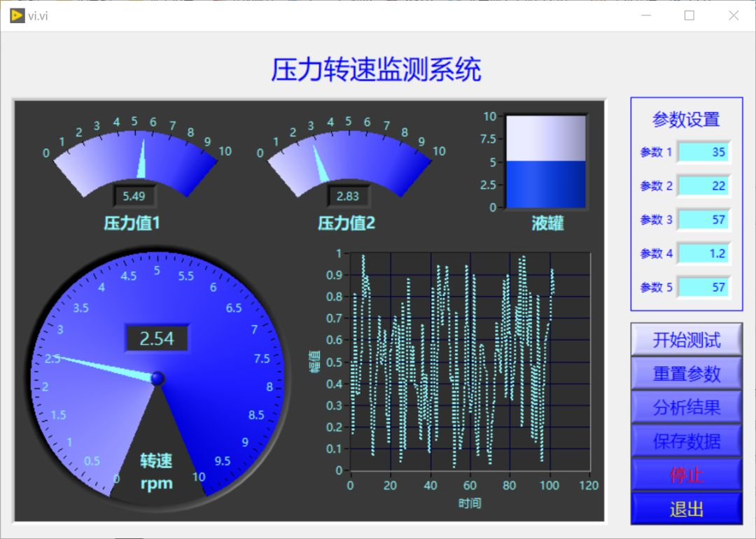
Task: Click the LabVIEW icon in the title bar
Action: click(x=17, y=15)
